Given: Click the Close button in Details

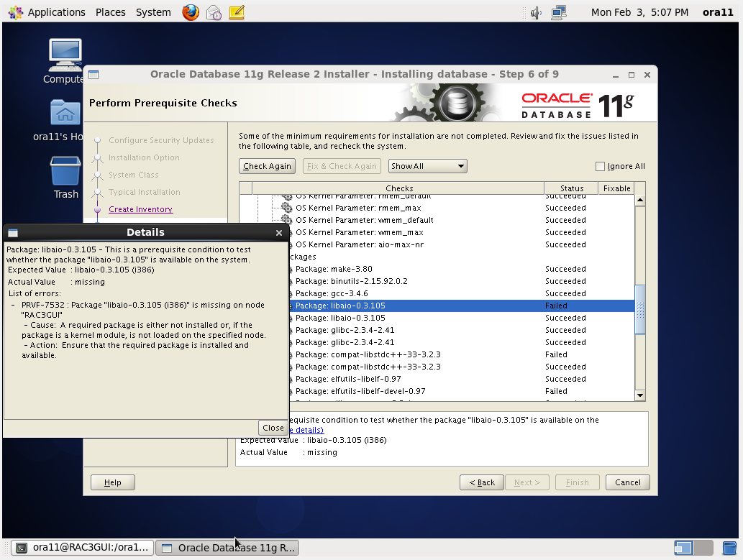Looking at the screenshot, I should 273,428.
